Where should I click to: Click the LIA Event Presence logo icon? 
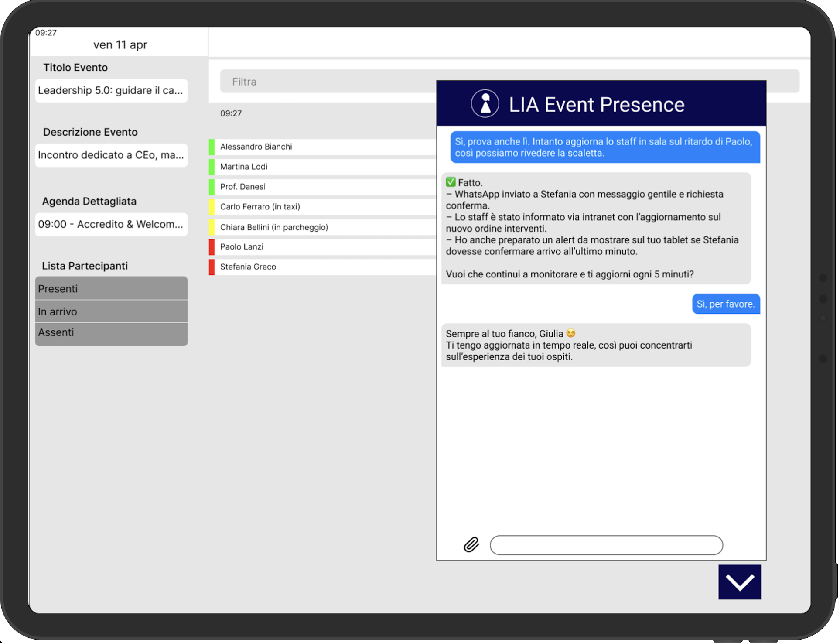pos(485,104)
